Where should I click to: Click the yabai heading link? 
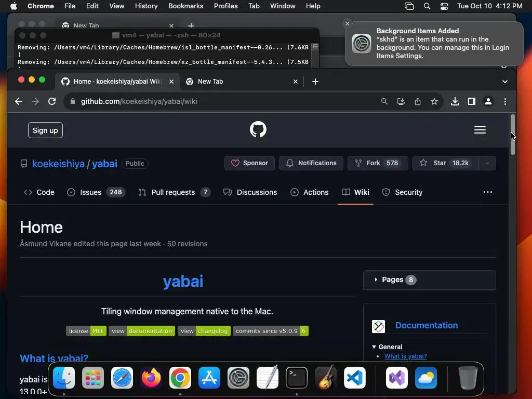[183, 281]
